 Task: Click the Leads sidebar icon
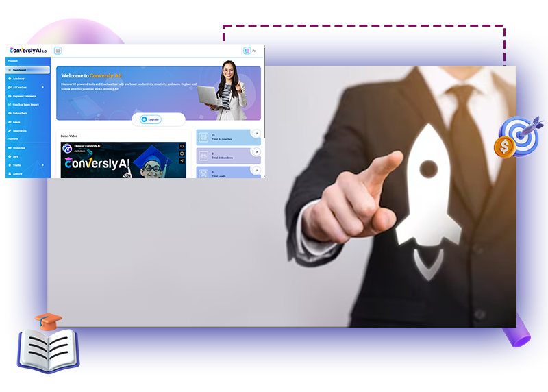coord(10,122)
